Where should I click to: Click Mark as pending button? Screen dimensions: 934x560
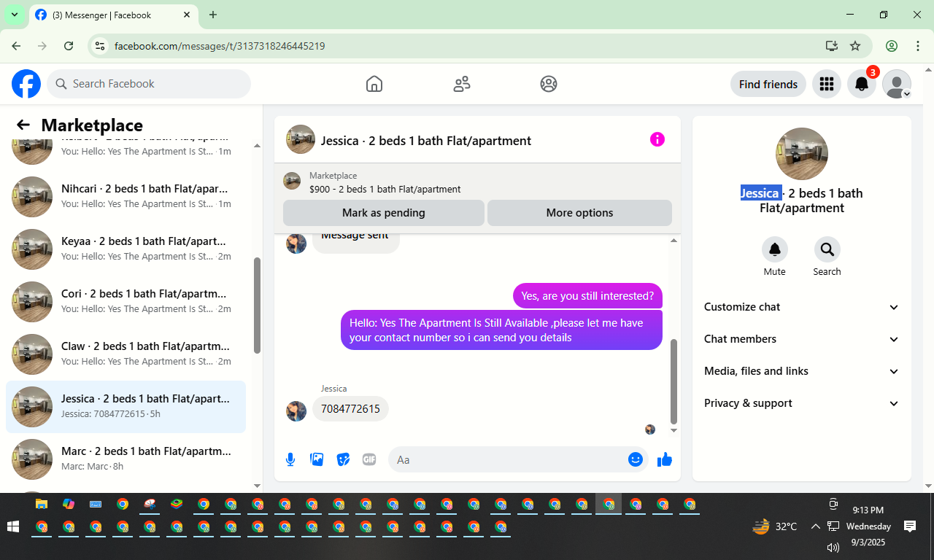384,213
